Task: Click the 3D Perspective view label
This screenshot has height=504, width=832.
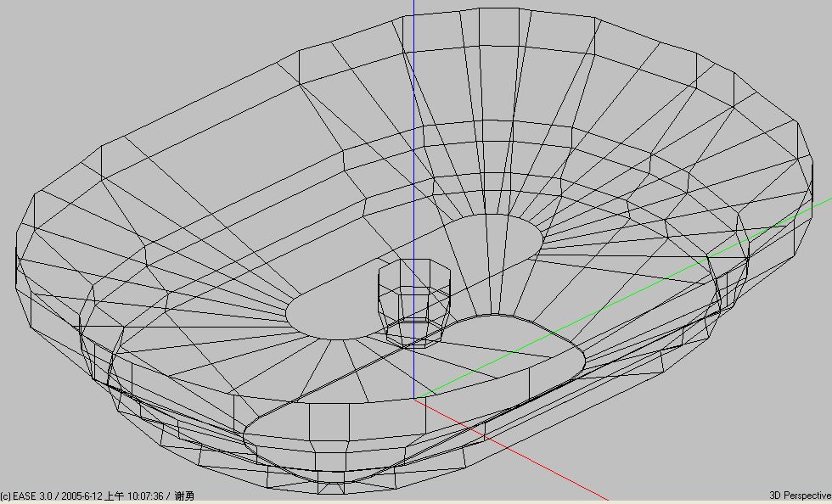Action: 800,496
